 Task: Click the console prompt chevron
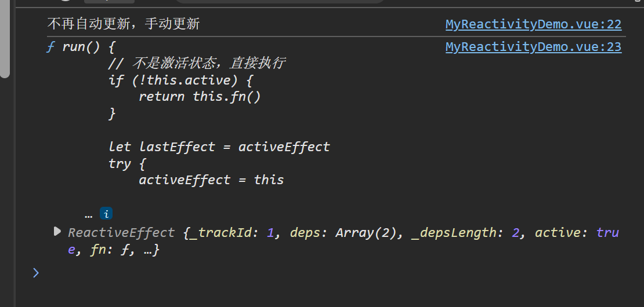(36, 272)
